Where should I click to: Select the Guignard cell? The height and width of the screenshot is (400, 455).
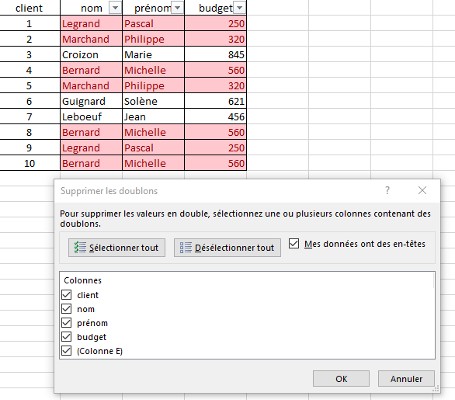[91, 101]
